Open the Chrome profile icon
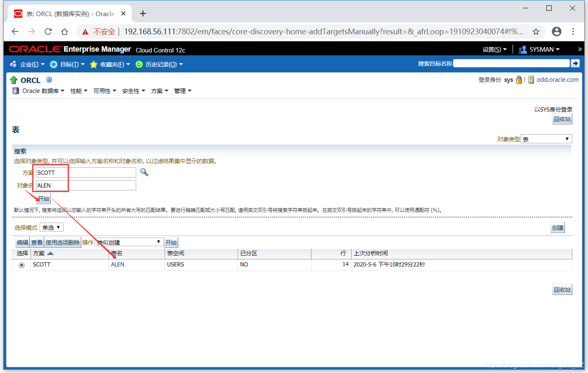 pos(557,31)
